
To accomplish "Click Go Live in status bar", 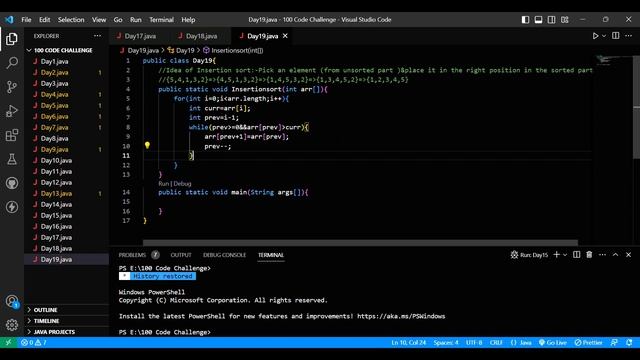I will [553, 342].
